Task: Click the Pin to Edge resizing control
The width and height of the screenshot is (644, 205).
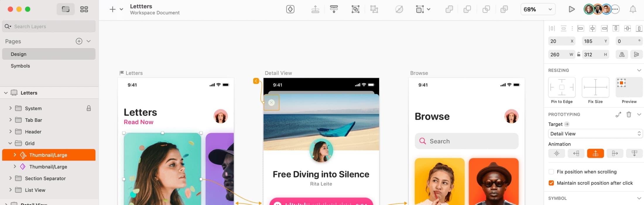Action: pos(561,87)
